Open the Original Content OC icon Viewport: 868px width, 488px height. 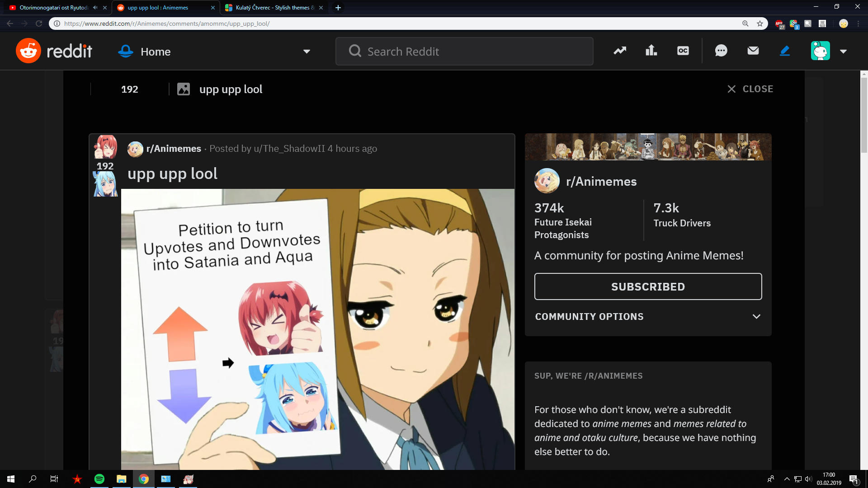[683, 51]
